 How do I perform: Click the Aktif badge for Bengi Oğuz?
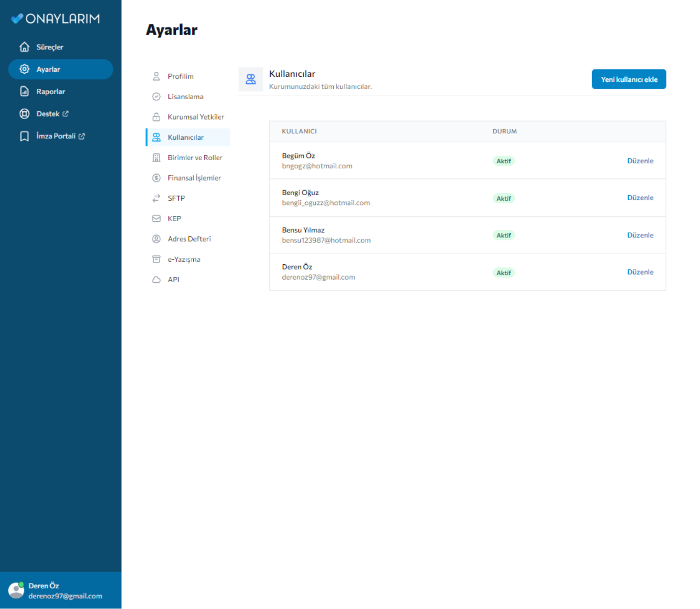tap(504, 198)
